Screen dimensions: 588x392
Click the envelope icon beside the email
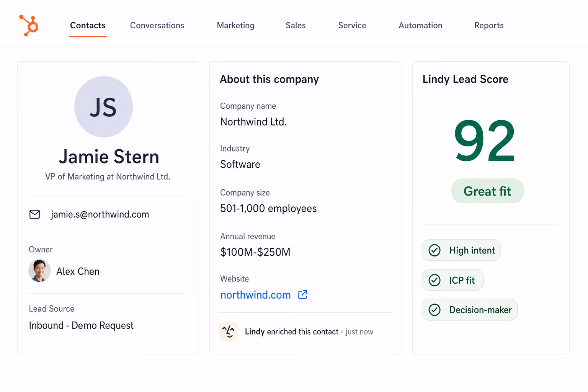[35, 214]
